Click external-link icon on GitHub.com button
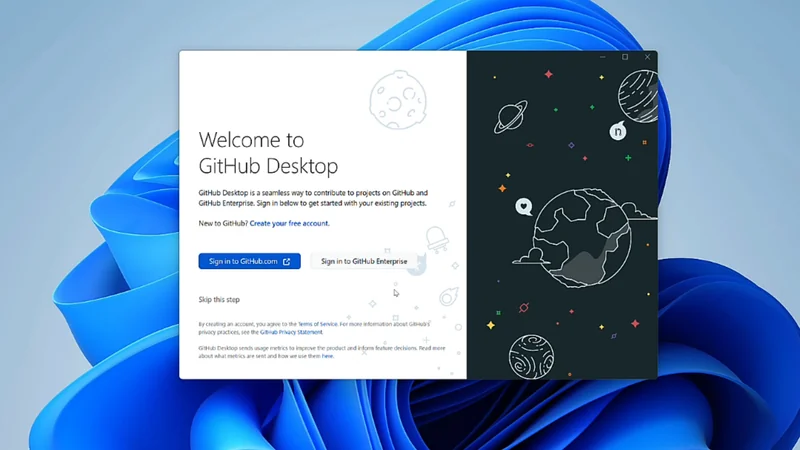 [287, 261]
